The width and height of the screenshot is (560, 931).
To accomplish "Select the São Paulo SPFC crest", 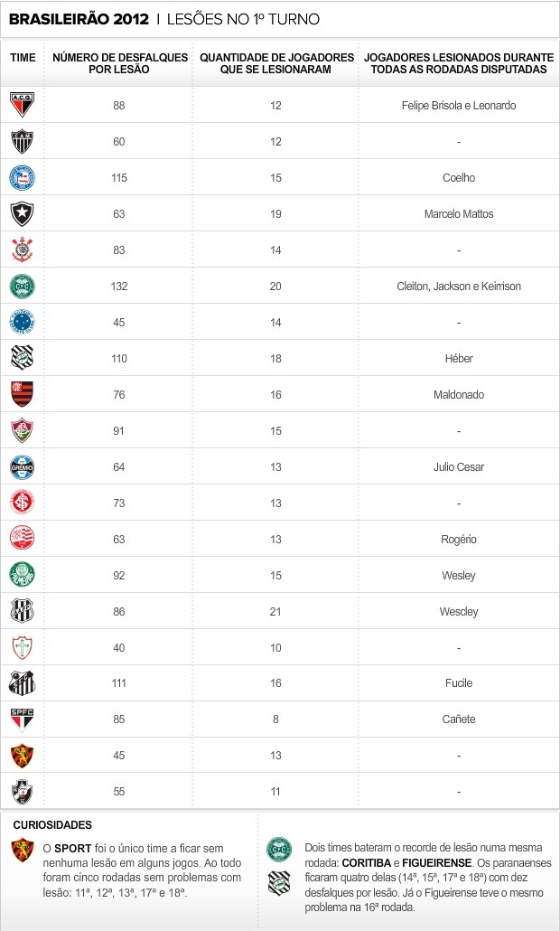I will pyautogui.click(x=23, y=719).
